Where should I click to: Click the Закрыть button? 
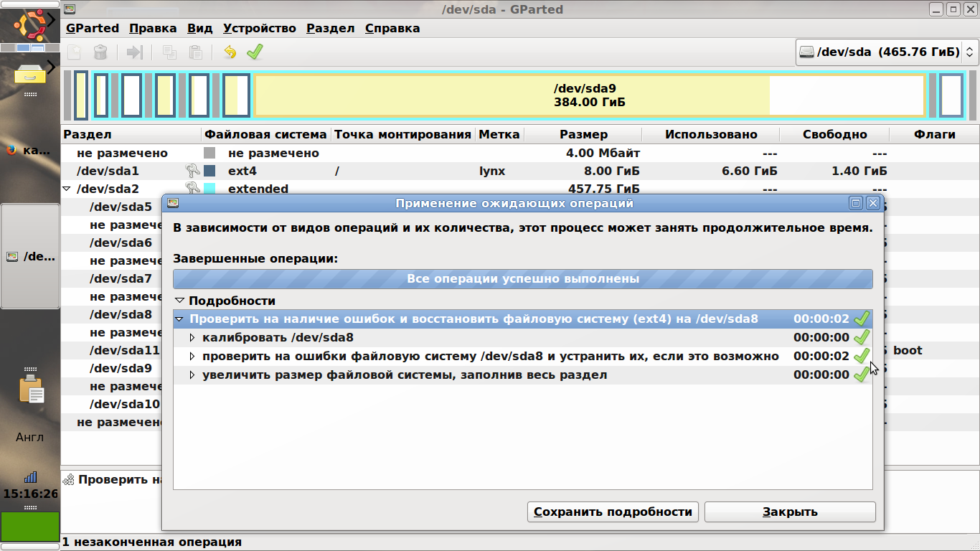[x=790, y=512]
